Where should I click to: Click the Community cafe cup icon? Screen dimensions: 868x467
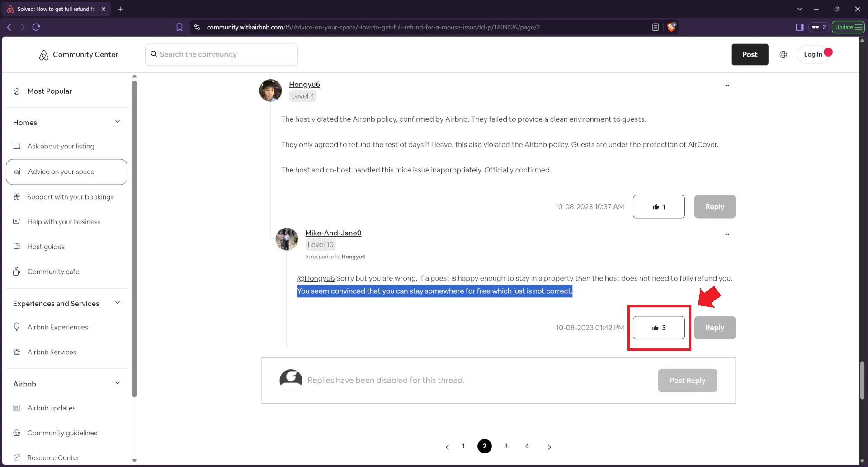point(17,272)
